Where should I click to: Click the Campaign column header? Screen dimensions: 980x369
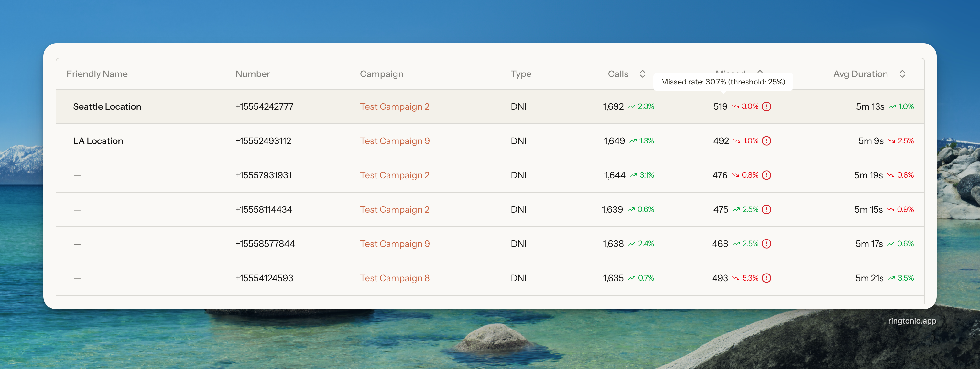381,74
